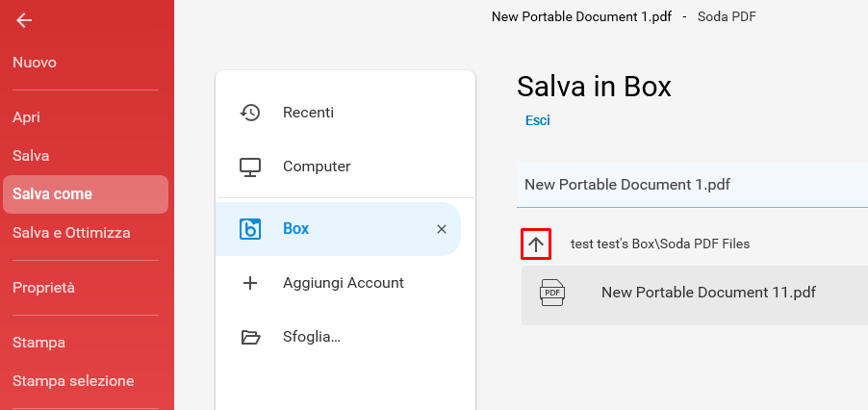Select Salva in the sidebar
Screen dimensions: 868x410
tap(31, 156)
